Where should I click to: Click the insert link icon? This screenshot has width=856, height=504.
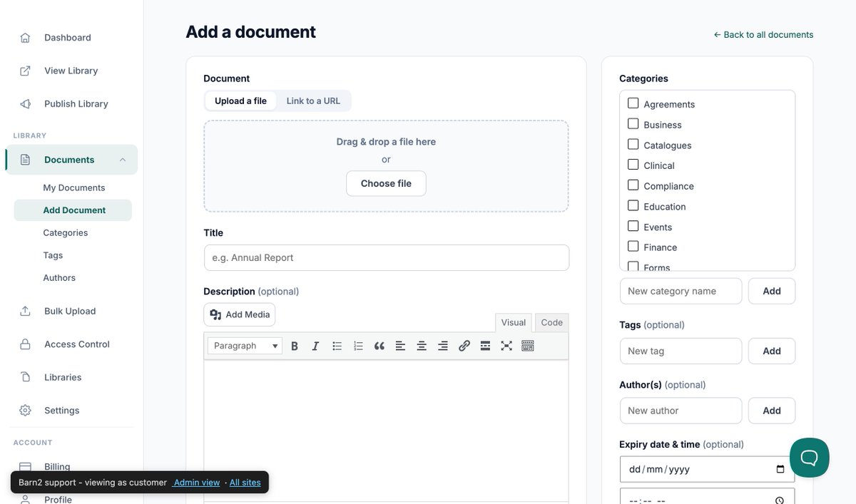tap(464, 346)
